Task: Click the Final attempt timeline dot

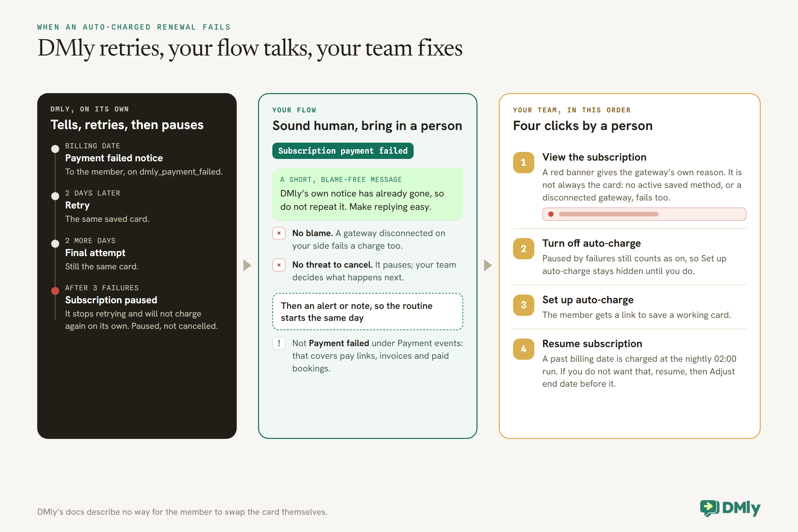Action: 55,244
